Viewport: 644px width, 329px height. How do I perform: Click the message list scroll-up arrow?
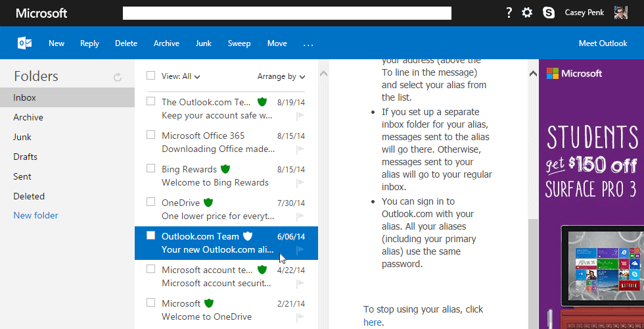pos(323,74)
